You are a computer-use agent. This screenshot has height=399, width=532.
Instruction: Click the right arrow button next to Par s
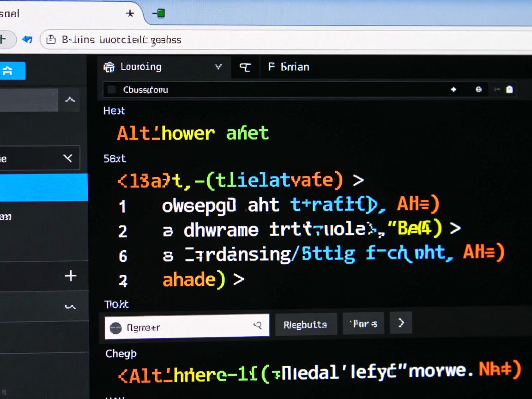click(x=401, y=323)
